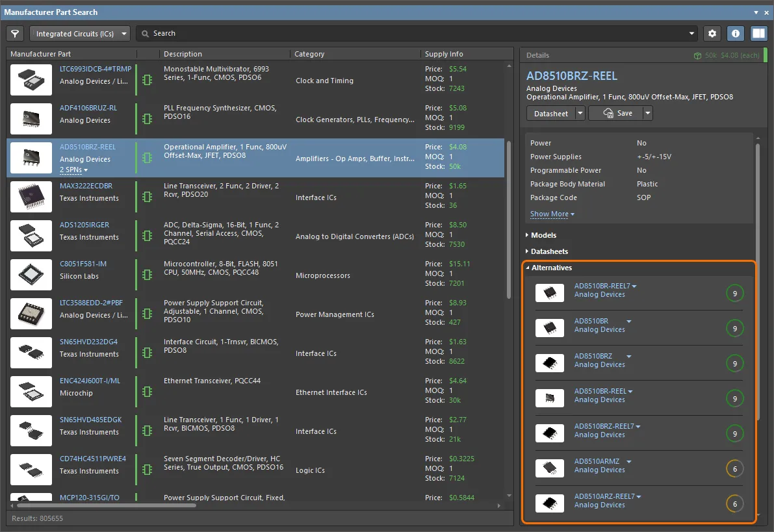Sort by the Supply Info column header
Screen dimensions: 774x532
[x=444, y=54]
